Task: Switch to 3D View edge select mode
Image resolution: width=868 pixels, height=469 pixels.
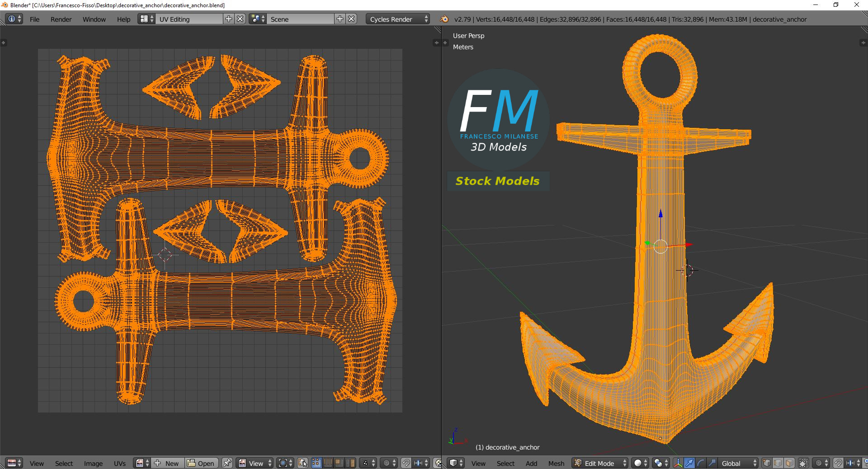Action: pos(778,463)
